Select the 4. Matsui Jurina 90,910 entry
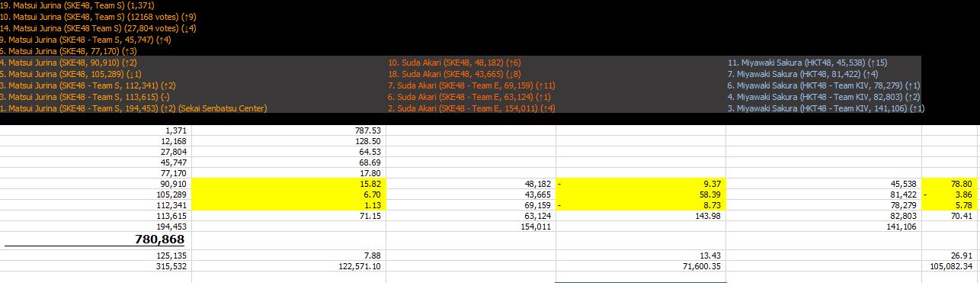 point(69,63)
